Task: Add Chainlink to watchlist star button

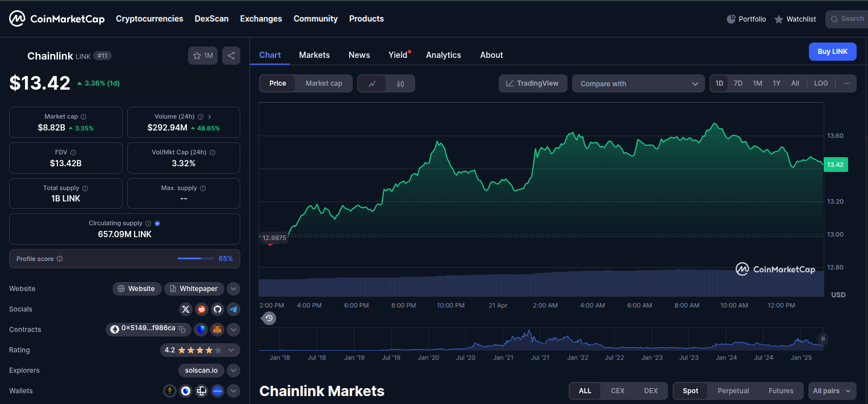Action: point(203,56)
